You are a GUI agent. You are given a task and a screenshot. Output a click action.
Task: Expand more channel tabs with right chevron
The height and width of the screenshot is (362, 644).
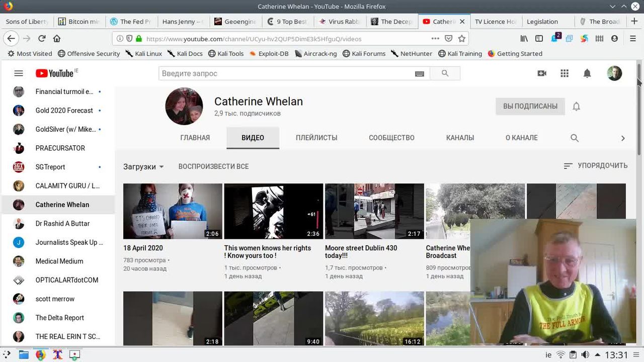(x=623, y=138)
